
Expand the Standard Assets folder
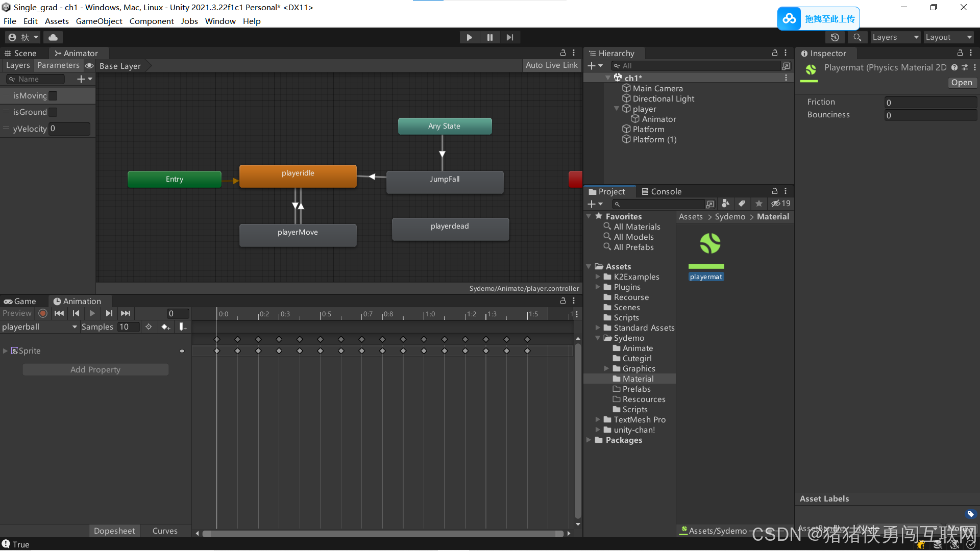pos(598,328)
